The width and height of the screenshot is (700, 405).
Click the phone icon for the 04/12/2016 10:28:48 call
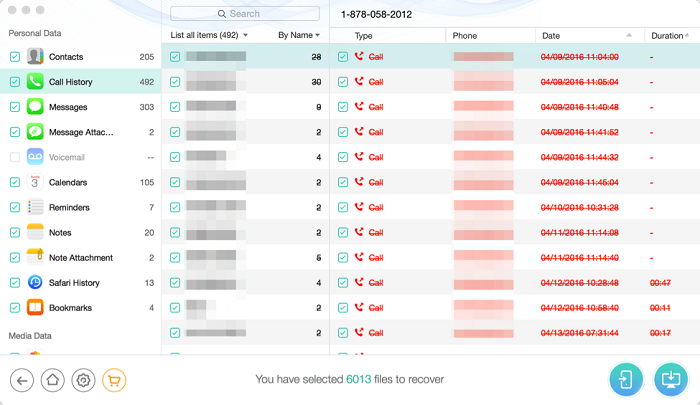(359, 282)
